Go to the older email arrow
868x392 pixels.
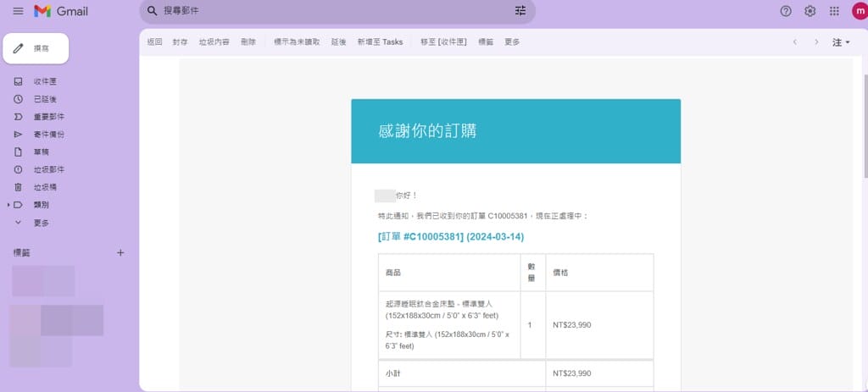click(x=816, y=42)
